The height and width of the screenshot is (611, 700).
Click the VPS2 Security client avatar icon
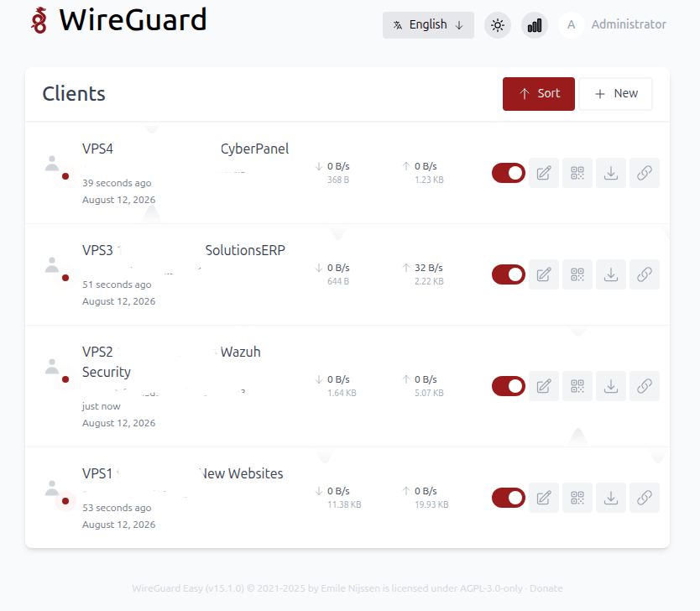(x=52, y=367)
